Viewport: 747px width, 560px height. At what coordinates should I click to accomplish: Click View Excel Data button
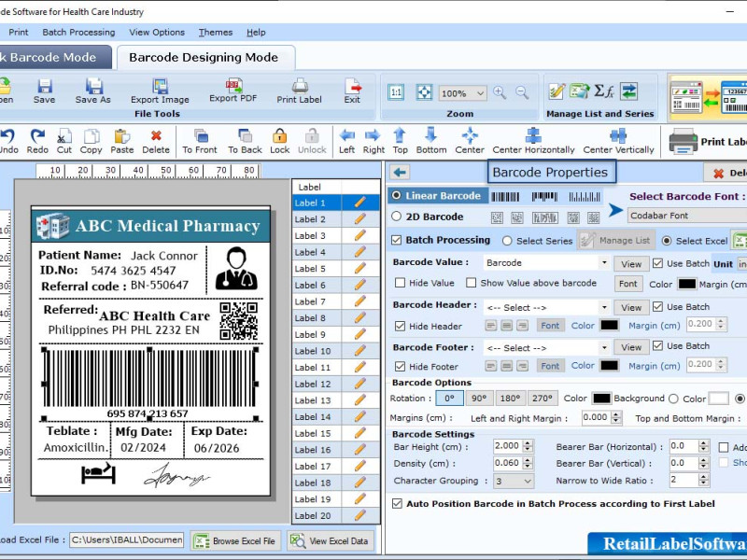coord(331,541)
